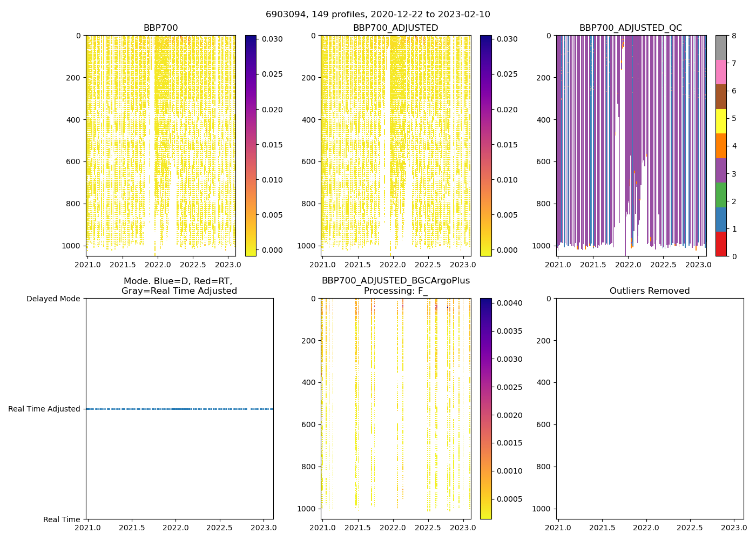Click the Outliers Removed plot title
Screen dimensions: 756x540
(650, 291)
